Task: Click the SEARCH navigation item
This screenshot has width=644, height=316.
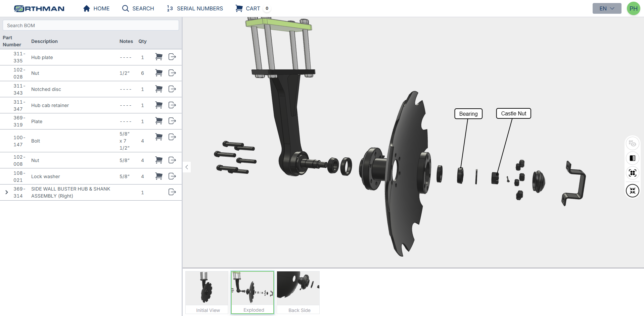Action: tap(138, 8)
